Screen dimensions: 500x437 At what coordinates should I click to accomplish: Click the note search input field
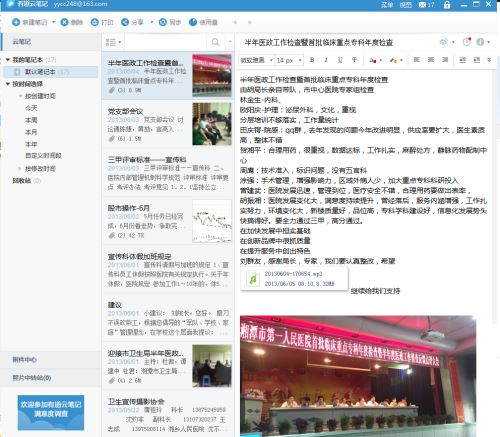pyautogui.click(x=165, y=42)
